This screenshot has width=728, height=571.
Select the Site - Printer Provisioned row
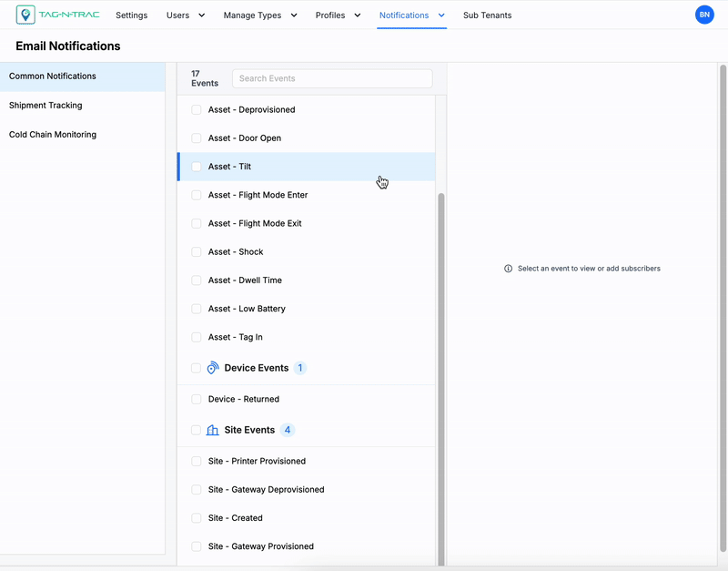[x=307, y=461]
